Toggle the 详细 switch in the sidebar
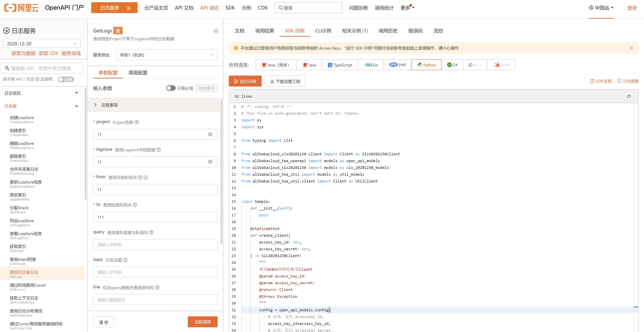This screenshot has height=332, width=644. click(x=66, y=79)
